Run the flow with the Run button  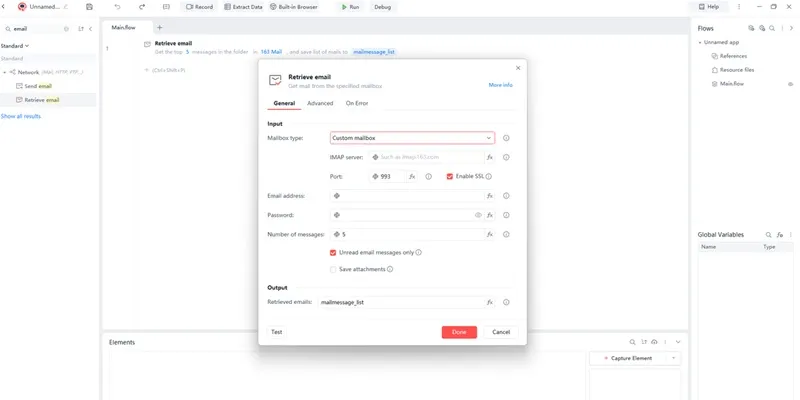[351, 7]
